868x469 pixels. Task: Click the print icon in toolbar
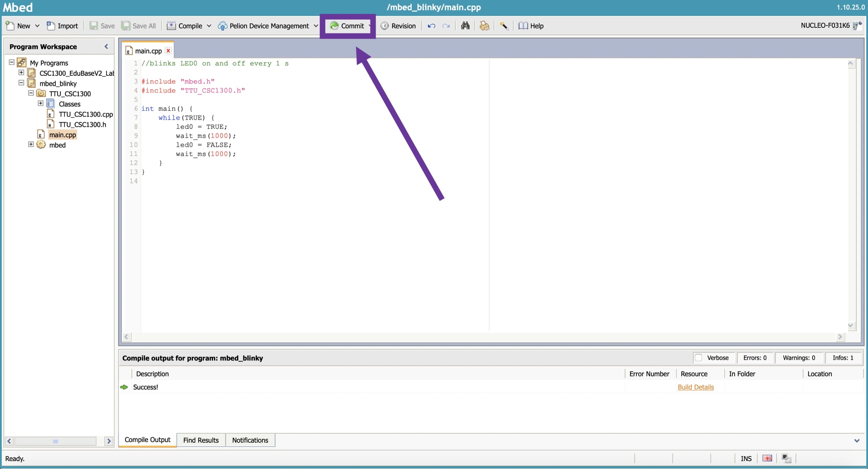[484, 26]
